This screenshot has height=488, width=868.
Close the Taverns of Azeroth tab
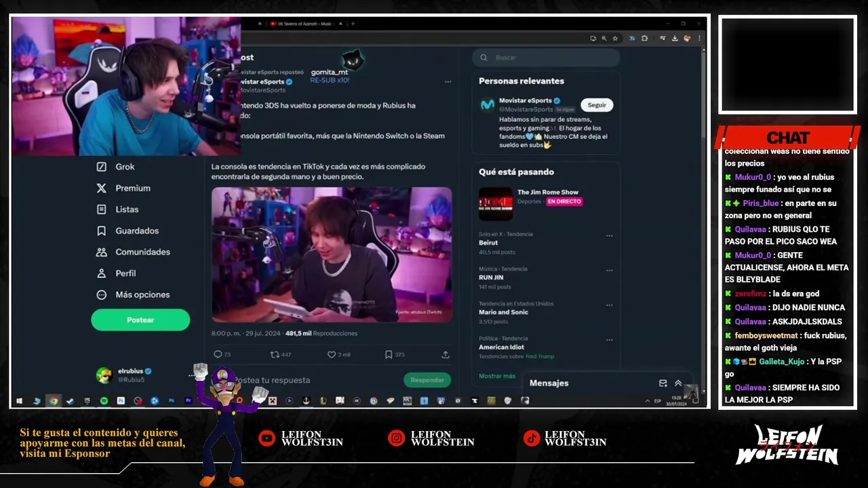coord(340,24)
